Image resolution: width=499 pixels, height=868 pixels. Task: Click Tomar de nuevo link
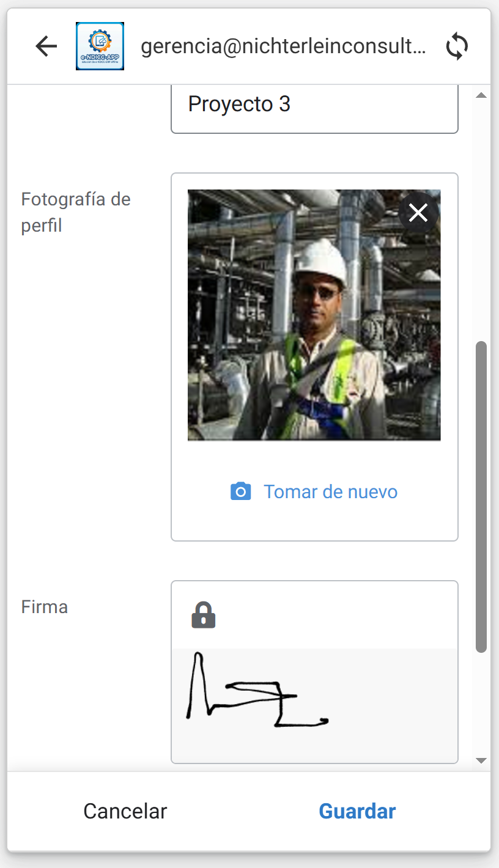[330, 491]
